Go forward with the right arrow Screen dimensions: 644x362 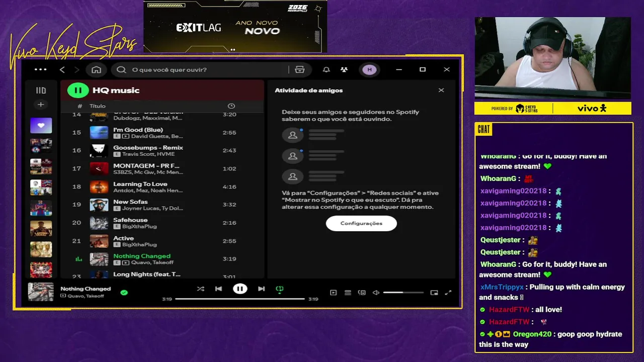pos(76,70)
